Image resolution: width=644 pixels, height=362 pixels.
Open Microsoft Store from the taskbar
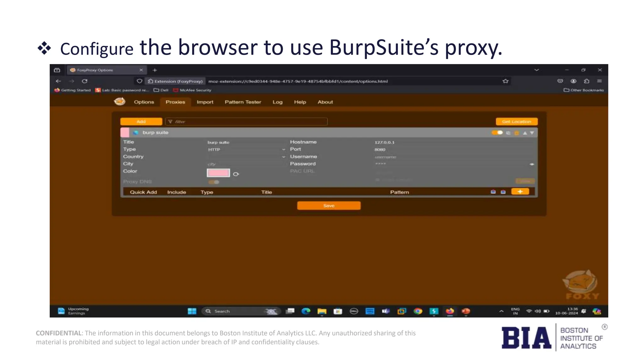pyautogui.click(x=338, y=311)
